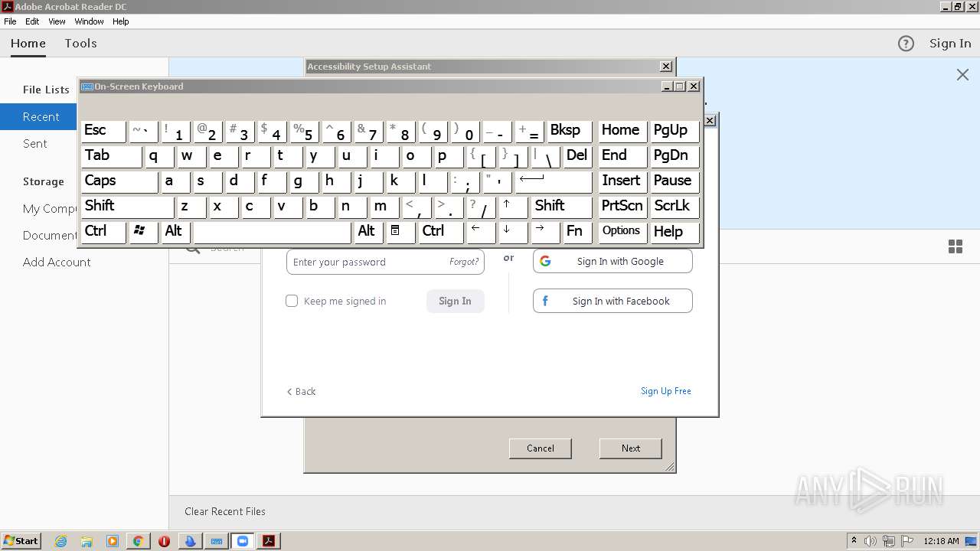Click Cancel in Accessibility Setup Assistant

click(541, 448)
